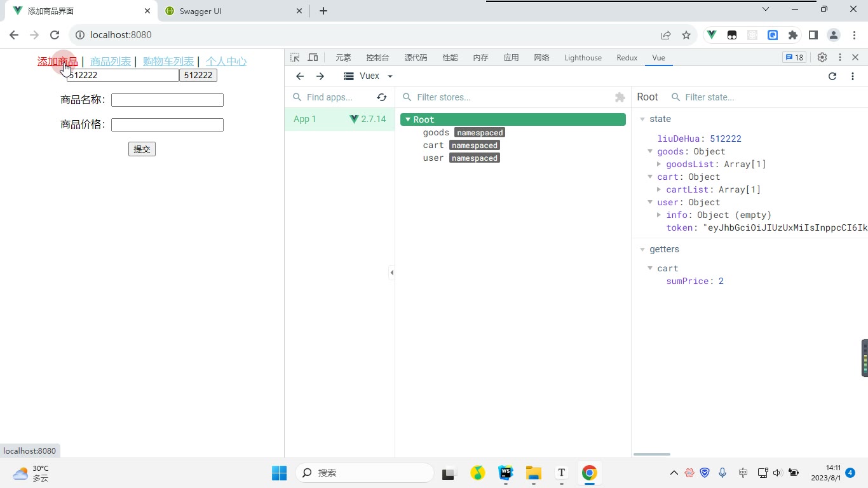
Task: Open the Vuex inspector dropdown
Action: point(369,76)
